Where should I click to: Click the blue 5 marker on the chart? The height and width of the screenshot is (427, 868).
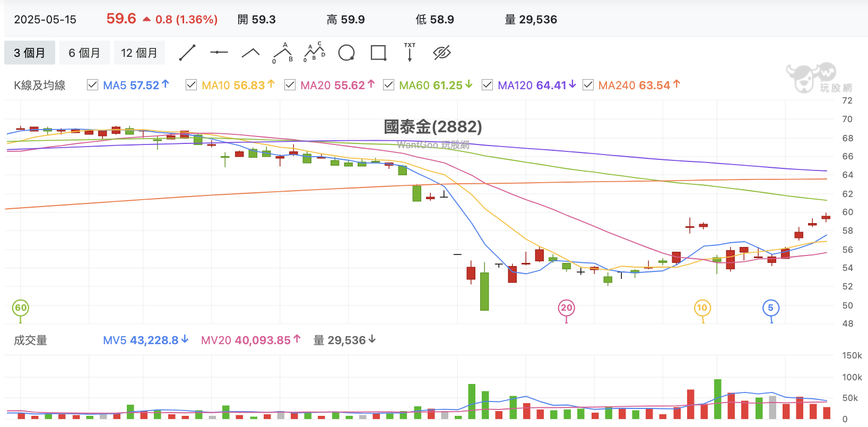coord(771,308)
